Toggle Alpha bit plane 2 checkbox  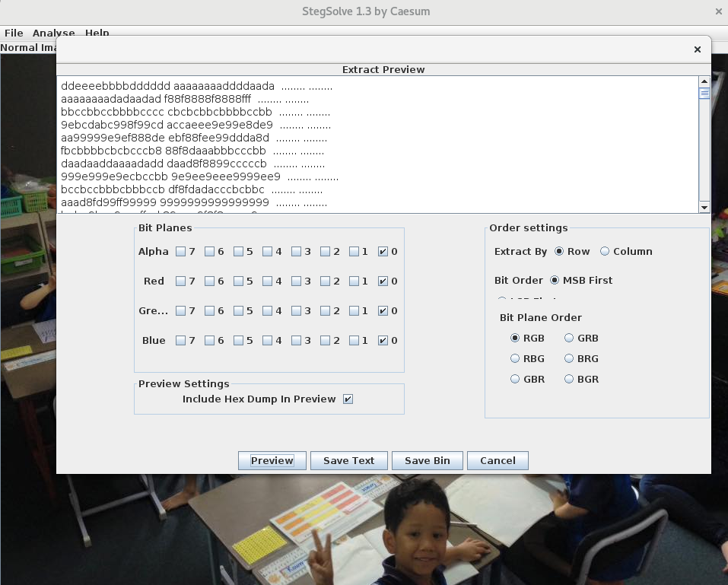pyautogui.click(x=325, y=252)
